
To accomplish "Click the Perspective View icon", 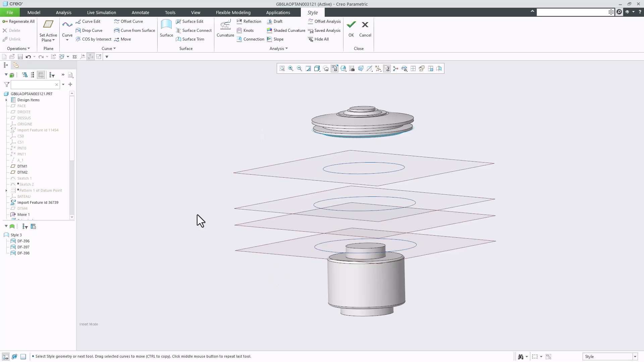I will point(361,69).
